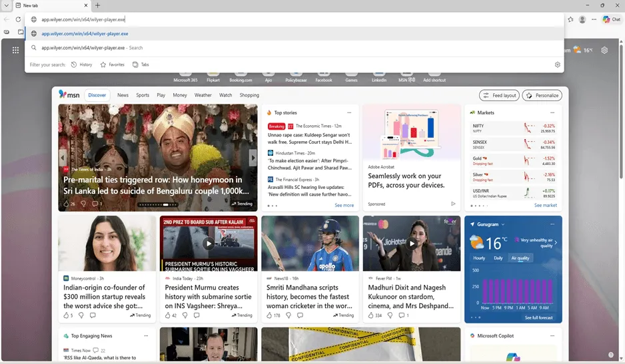
Task: Open Copilot Chat button
Action: 612,19
